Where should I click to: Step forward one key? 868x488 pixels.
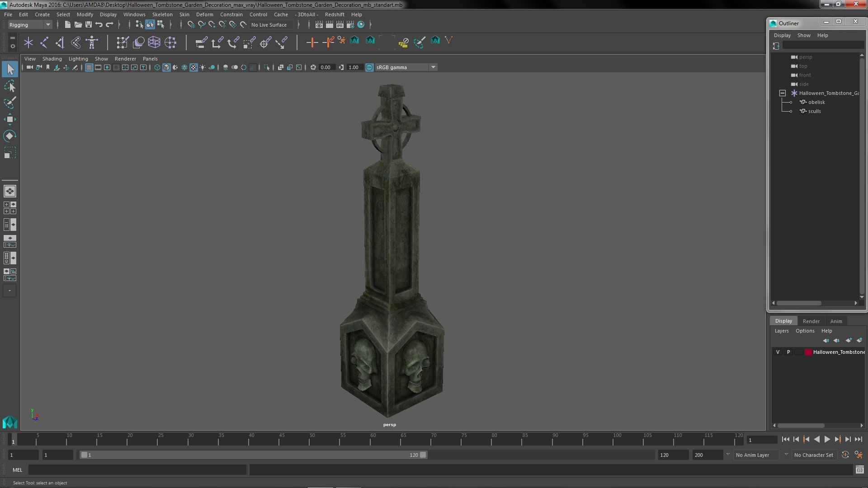pos(837,439)
